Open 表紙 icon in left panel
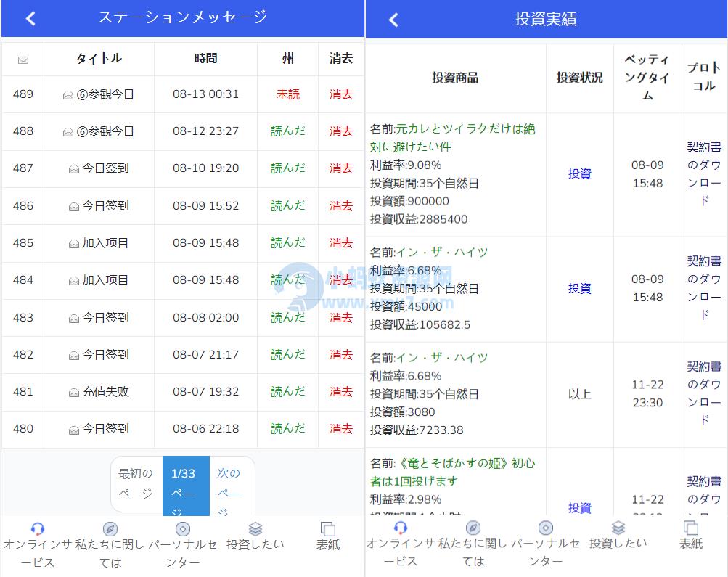The width and height of the screenshot is (728, 577). 328,528
